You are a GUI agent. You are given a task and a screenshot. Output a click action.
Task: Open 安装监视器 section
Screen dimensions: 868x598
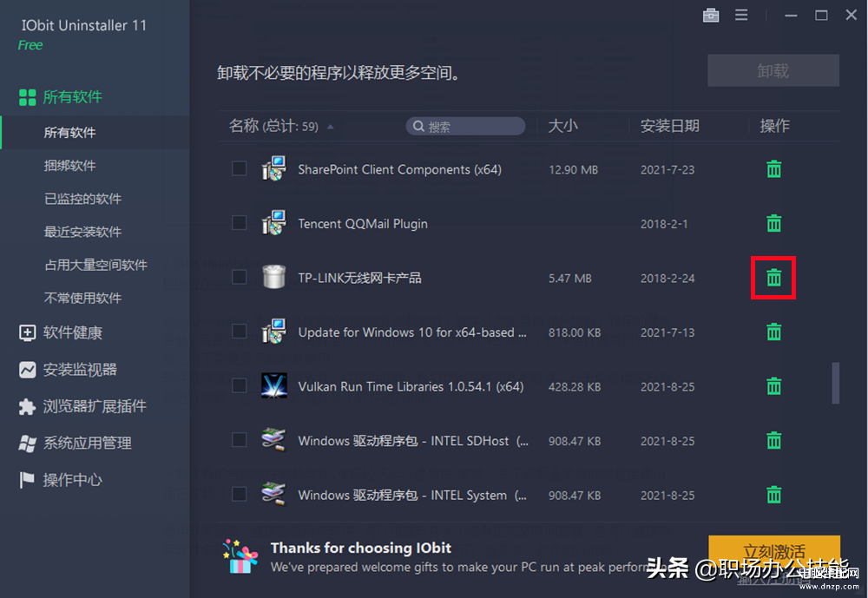point(68,370)
